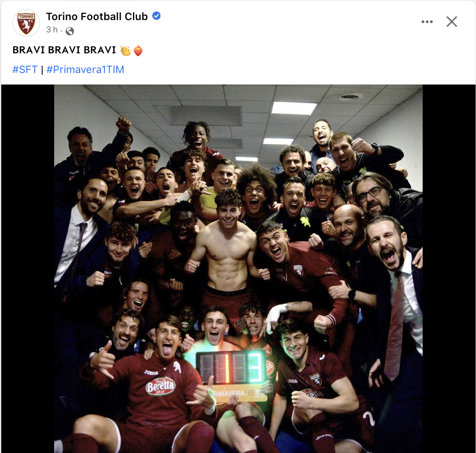Click the "3 h" post timestamp

pos(52,30)
